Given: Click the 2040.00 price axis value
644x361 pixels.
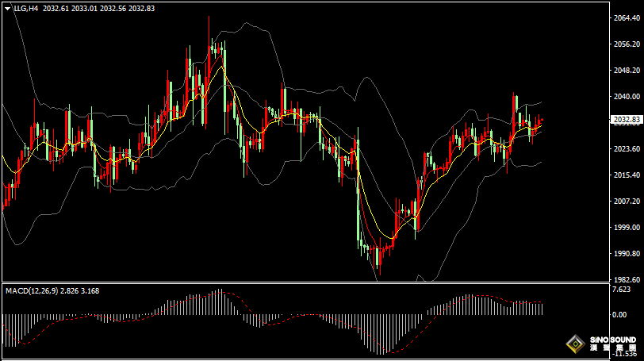Looking at the screenshot, I should point(625,96).
